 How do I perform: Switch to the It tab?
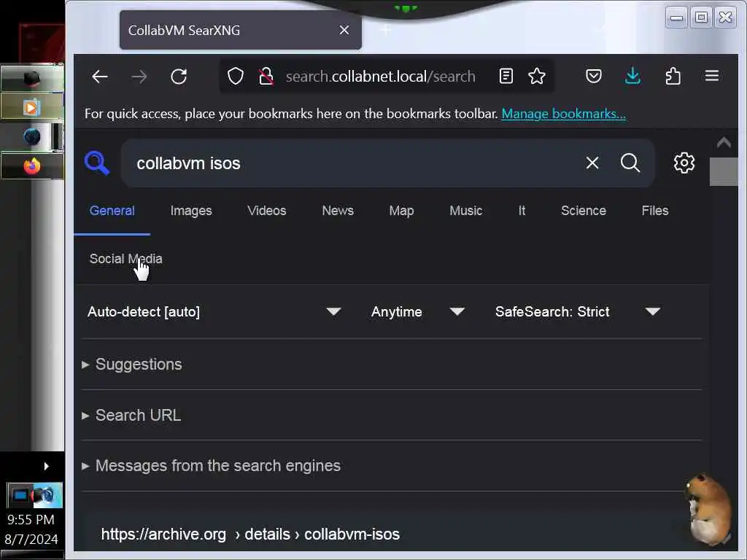tap(522, 211)
